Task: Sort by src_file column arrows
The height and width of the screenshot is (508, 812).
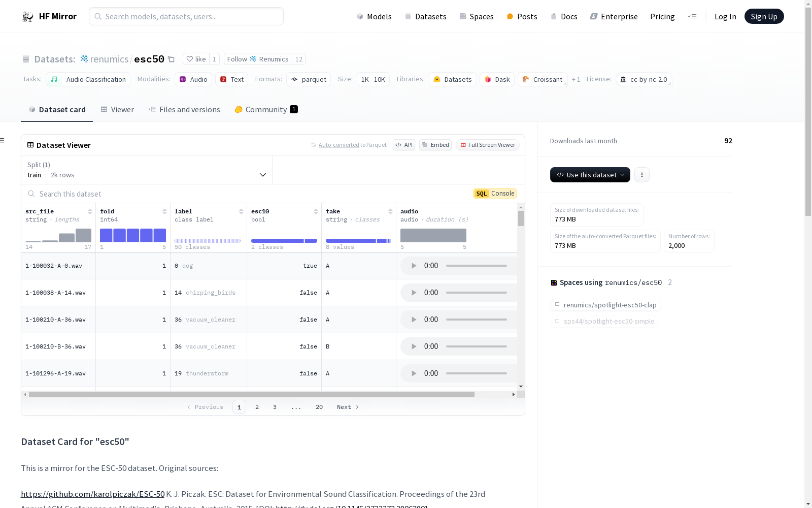Action: (90, 211)
